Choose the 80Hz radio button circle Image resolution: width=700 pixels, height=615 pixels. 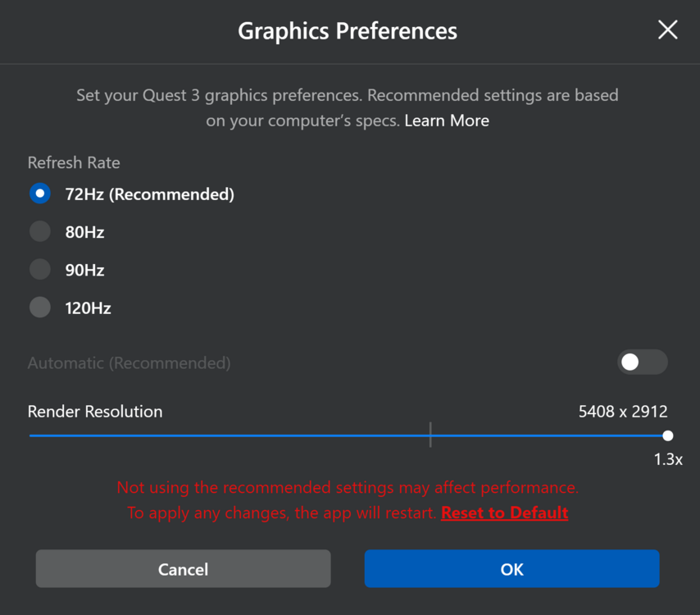[x=39, y=232]
